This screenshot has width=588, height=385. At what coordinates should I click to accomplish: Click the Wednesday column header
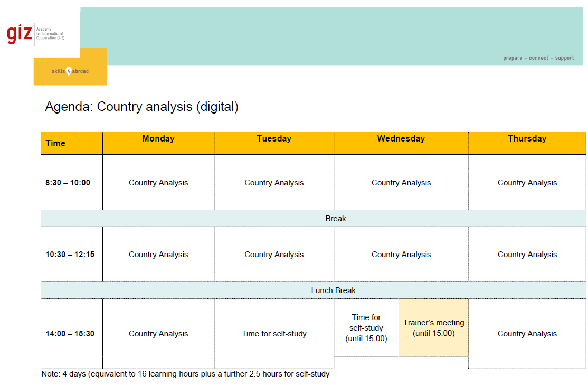coord(401,139)
